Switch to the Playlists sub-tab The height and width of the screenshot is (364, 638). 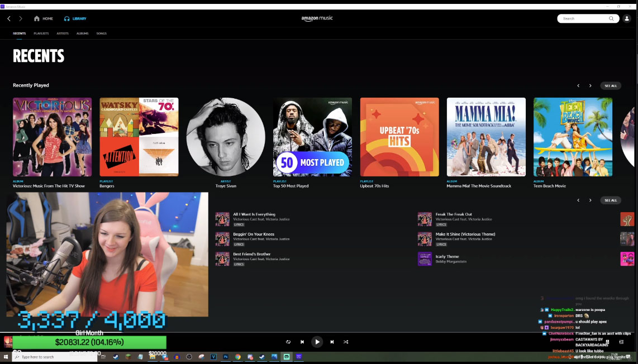41,33
